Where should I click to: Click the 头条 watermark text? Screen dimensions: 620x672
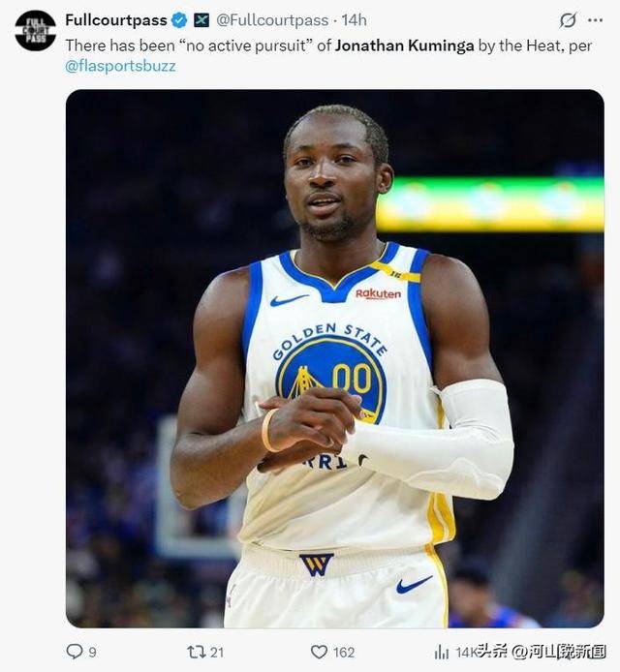pyautogui.click(x=492, y=651)
